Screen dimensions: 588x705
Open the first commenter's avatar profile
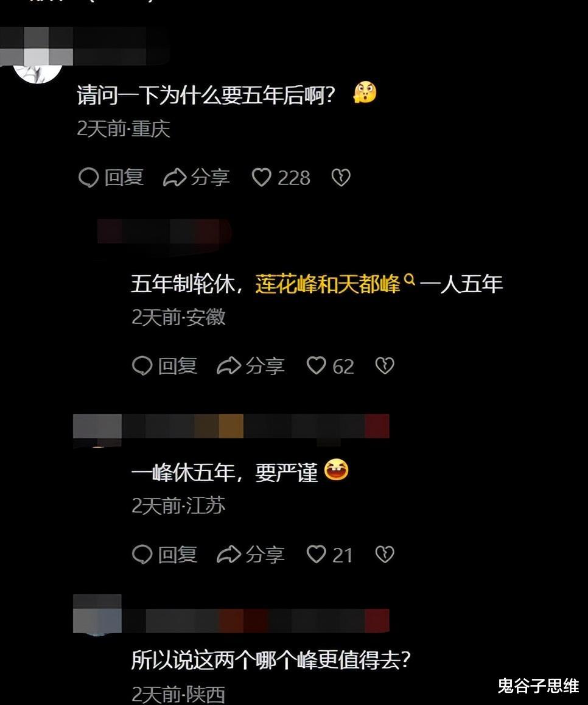(38, 72)
